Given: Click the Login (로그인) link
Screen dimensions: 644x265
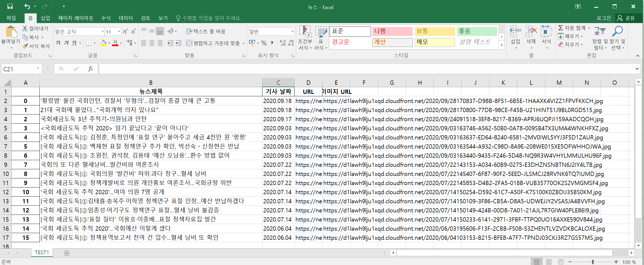Looking at the screenshot, I should [604, 18].
